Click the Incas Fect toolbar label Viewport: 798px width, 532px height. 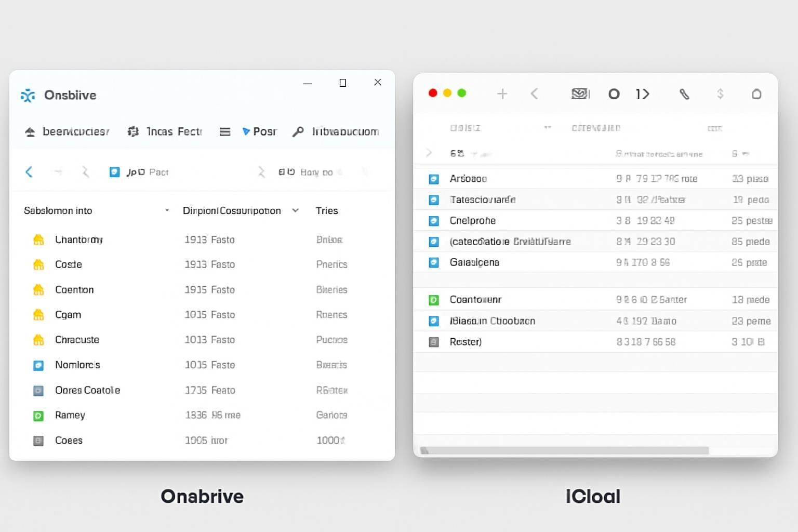point(174,131)
